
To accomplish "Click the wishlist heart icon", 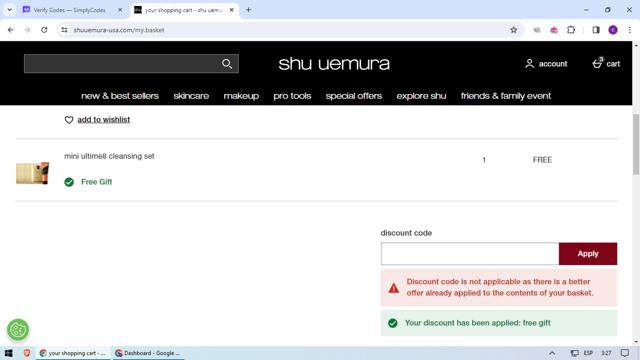I will tap(69, 120).
